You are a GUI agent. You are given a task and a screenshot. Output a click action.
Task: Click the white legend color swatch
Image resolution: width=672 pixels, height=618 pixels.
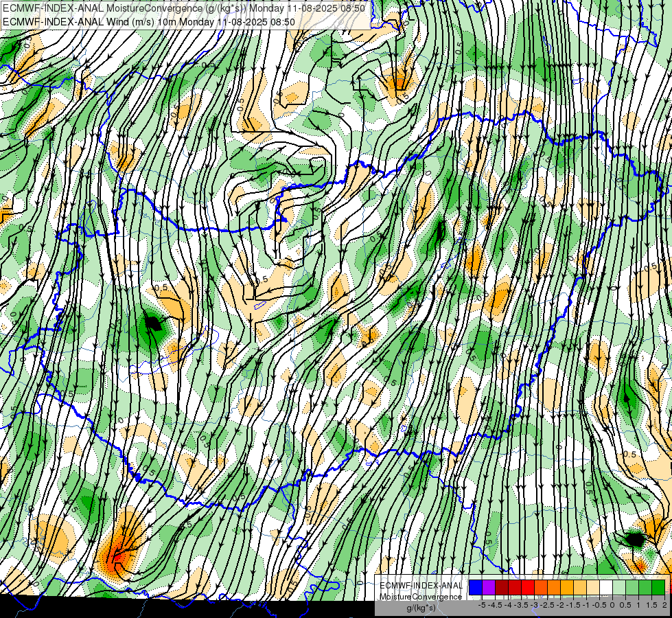(606, 587)
